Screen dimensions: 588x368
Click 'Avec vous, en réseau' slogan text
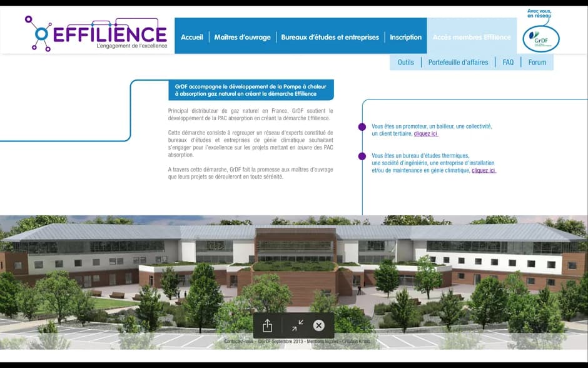coord(539,14)
